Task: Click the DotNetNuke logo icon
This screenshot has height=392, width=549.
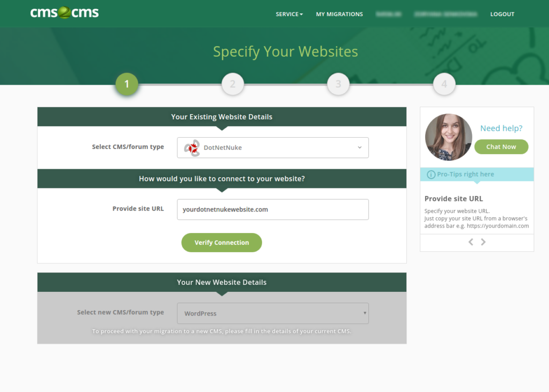Action: pyautogui.click(x=192, y=148)
